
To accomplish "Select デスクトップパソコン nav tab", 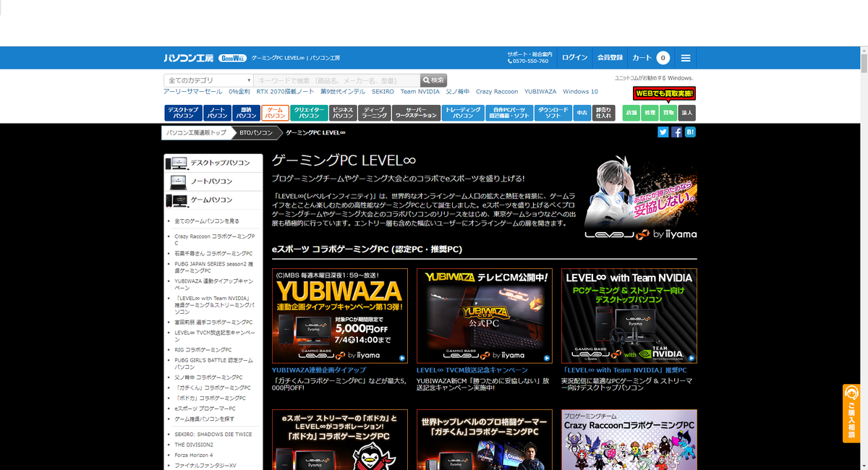I will (x=184, y=113).
